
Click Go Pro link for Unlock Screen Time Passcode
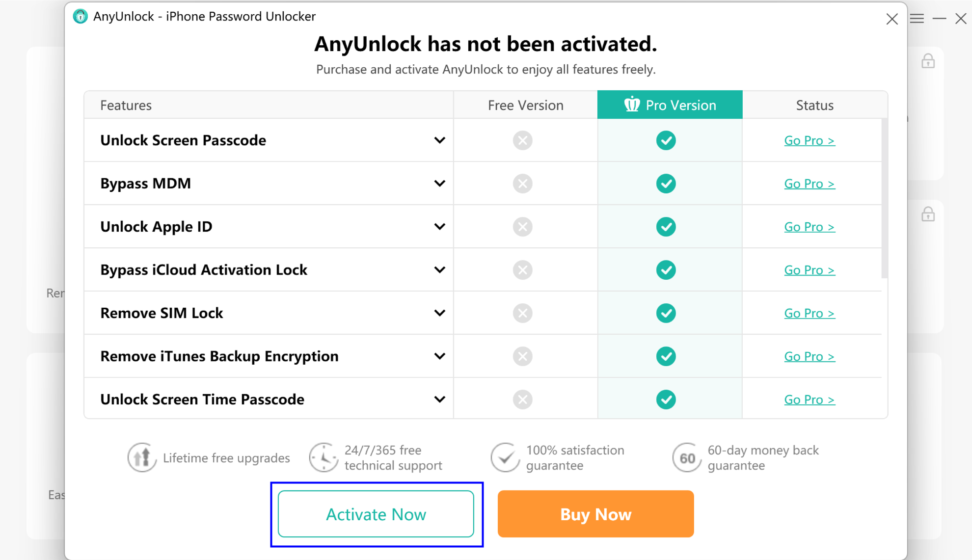[809, 399]
